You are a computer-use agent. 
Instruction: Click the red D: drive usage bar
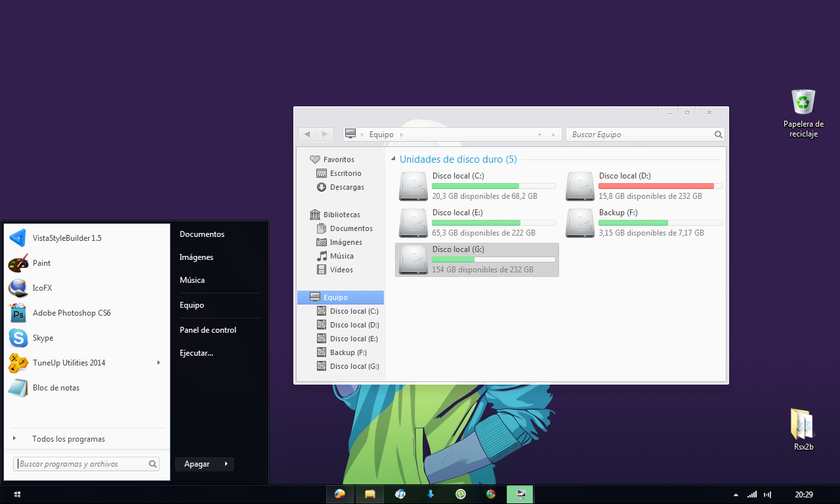click(660, 186)
